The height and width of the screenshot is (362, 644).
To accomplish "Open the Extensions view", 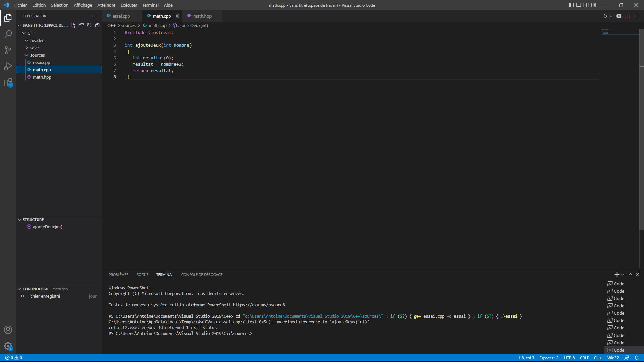I will [8, 83].
